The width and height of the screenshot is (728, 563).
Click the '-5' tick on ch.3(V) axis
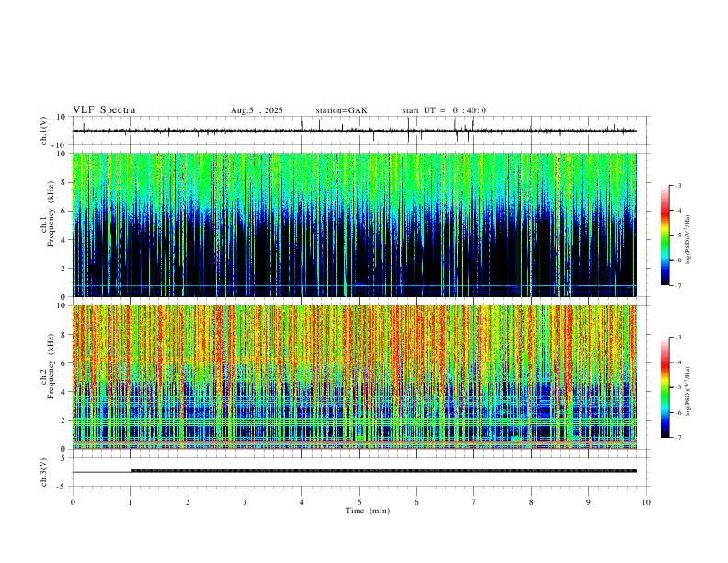click(x=63, y=487)
